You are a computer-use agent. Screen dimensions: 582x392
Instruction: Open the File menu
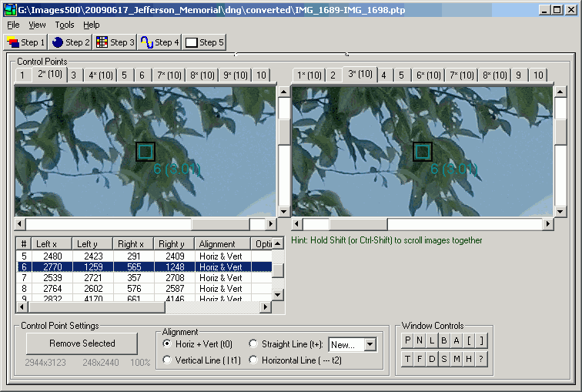[13, 25]
